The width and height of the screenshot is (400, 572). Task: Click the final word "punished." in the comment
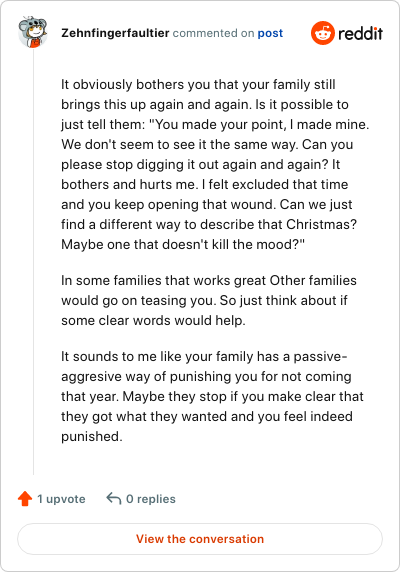pos(92,436)
